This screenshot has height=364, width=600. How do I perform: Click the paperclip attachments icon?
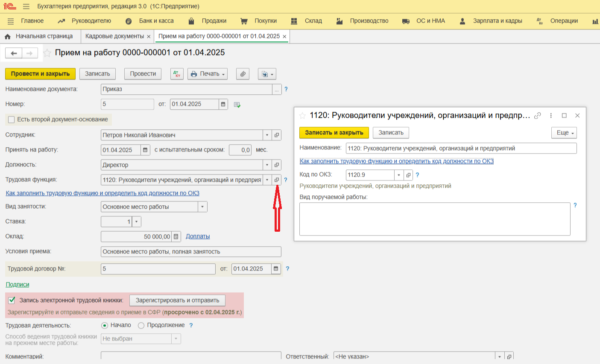click(x=243, y=74)
